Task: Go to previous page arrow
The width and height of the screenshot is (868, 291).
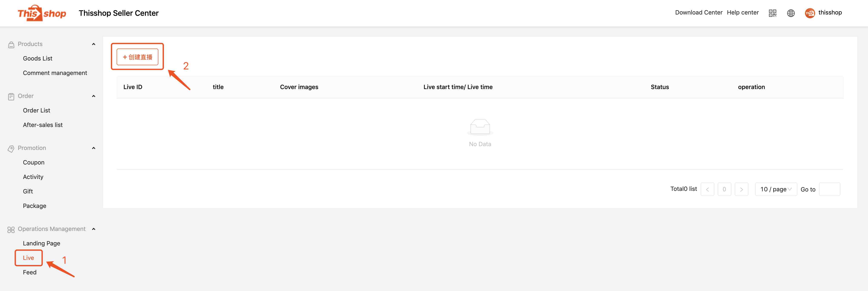Action: (707, 189)
